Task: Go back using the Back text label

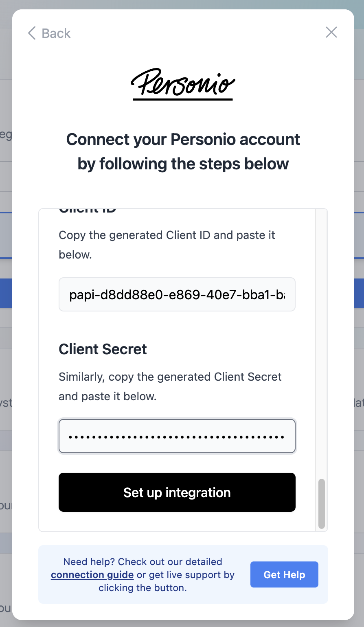Action: click(56, 33)
